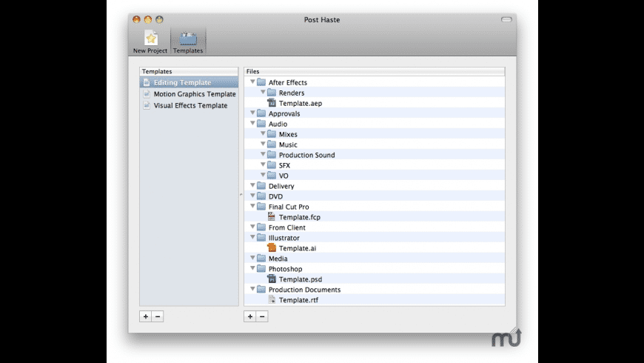Select the Editing Template document icon
This screenshot has width=644, height=363.
click(147, 82)
